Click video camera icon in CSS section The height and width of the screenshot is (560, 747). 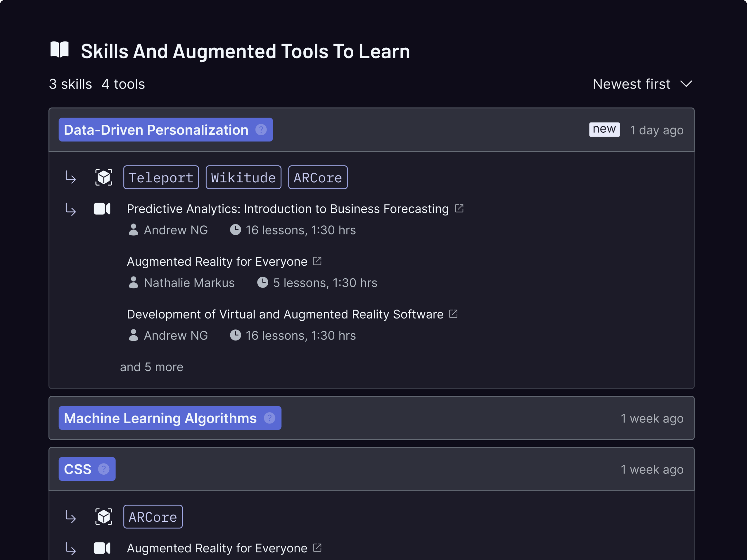[x=102, y=548]
